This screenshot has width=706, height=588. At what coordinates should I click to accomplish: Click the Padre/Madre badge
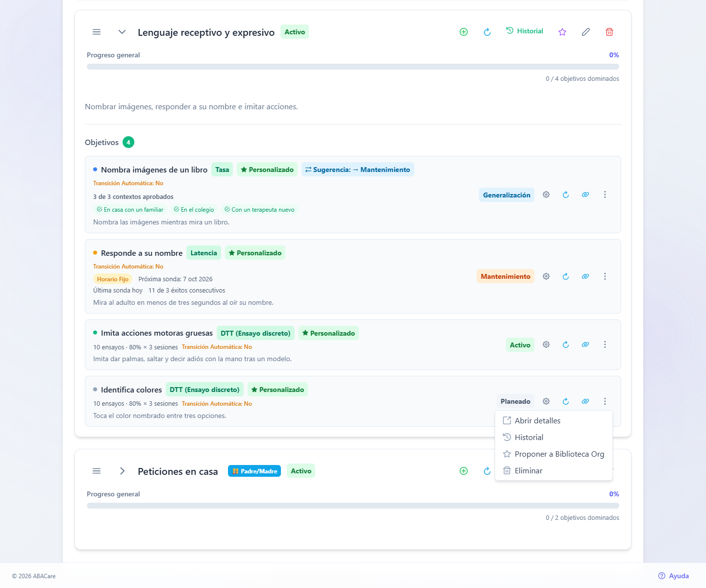254,471
